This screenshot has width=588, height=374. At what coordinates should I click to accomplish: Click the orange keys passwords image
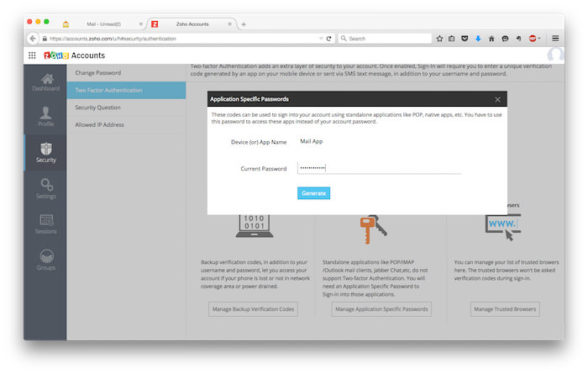point(373,229)
